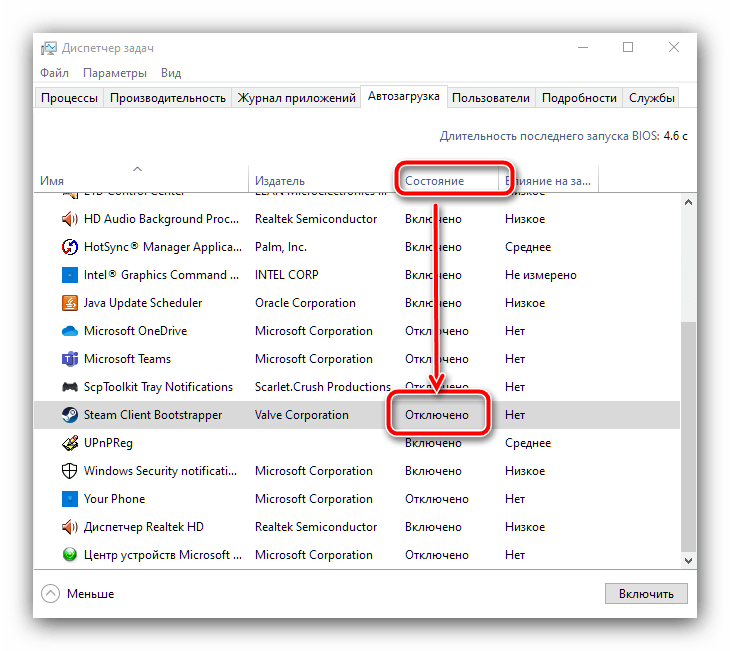The image size is (730, 651).
Task: Open the Параметры menu
Action: point(115,73)
